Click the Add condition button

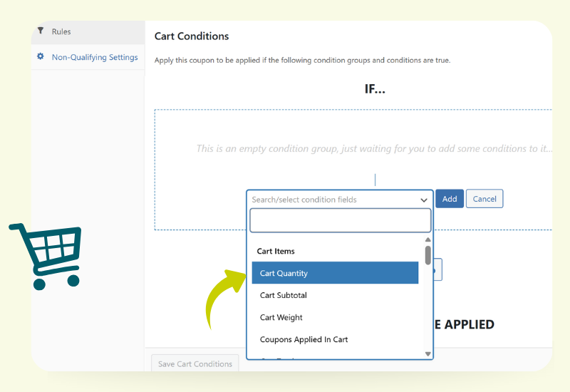tap(450, 199)
